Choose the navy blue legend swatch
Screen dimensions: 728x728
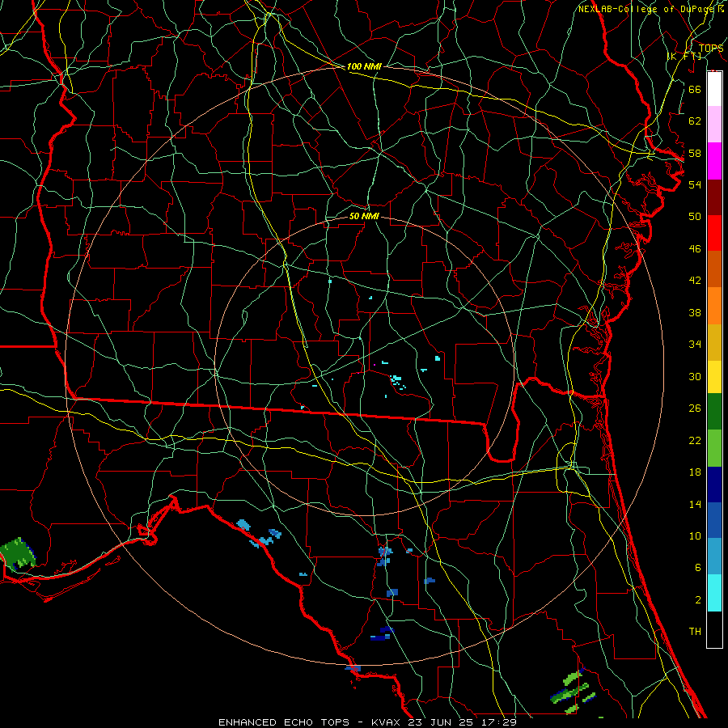point(714,485)
